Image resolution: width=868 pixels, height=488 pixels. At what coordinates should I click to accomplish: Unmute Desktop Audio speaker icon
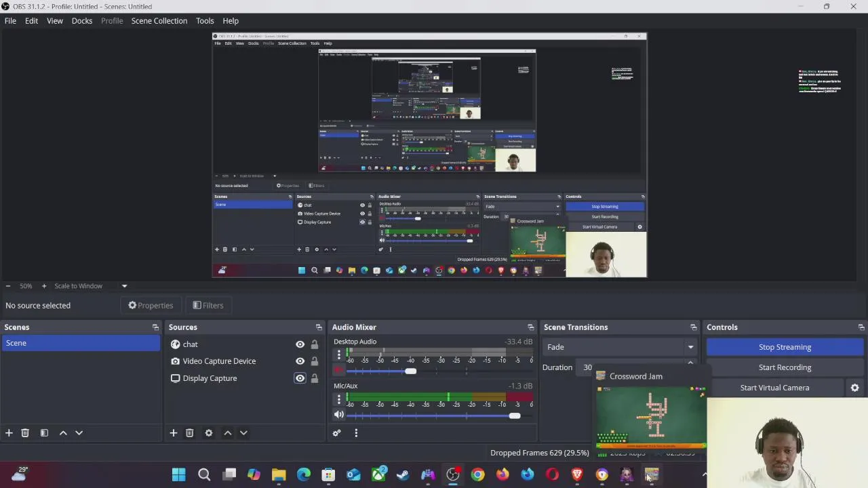339,371
